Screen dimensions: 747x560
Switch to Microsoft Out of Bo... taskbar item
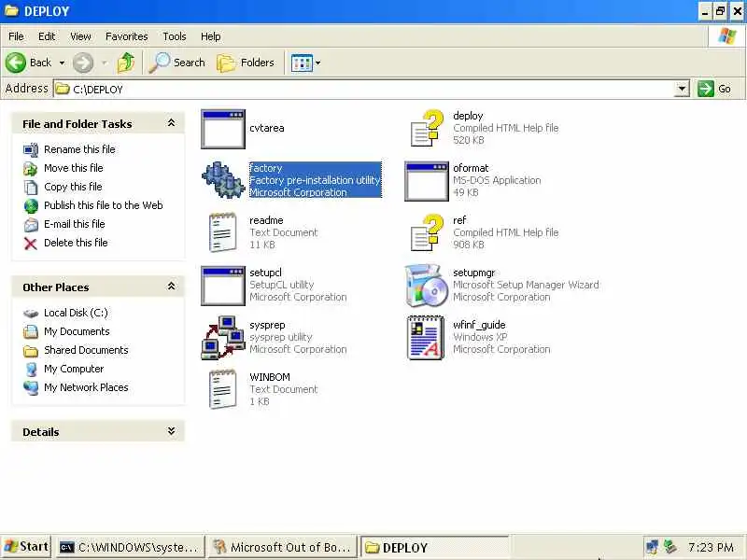coord(283,548)
